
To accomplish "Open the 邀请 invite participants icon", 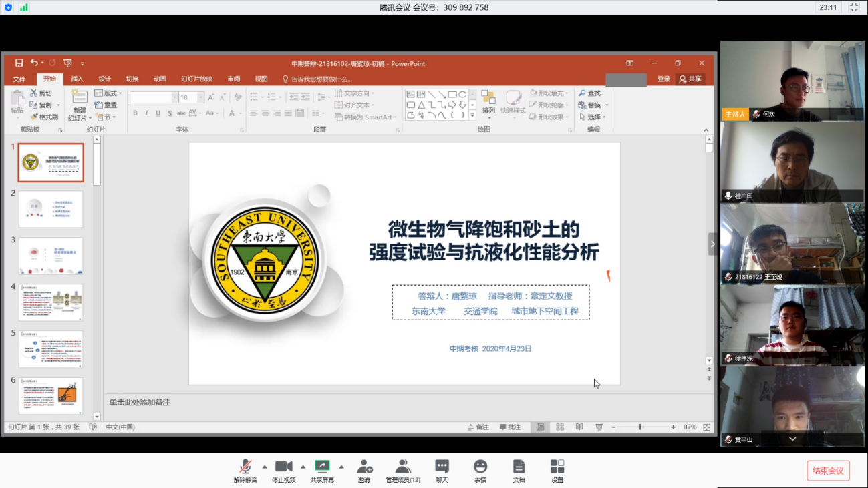I will point(364,467).
